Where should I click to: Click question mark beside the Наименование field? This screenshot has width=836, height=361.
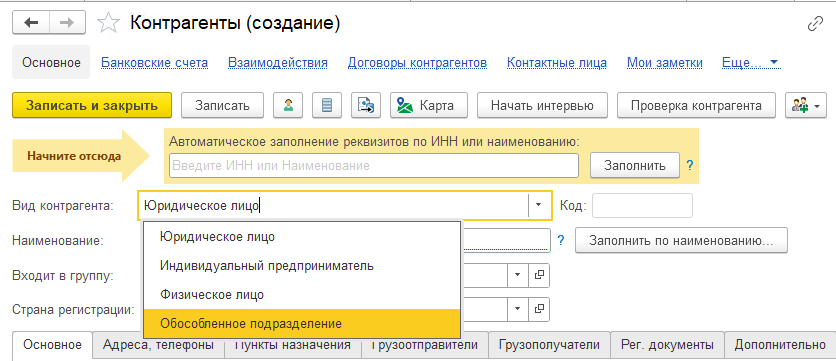(560, 240)
